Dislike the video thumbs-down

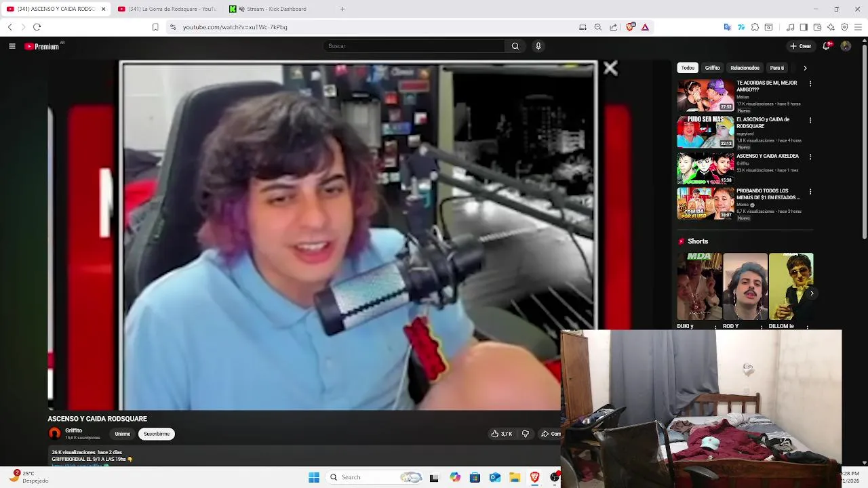(526, 434)
